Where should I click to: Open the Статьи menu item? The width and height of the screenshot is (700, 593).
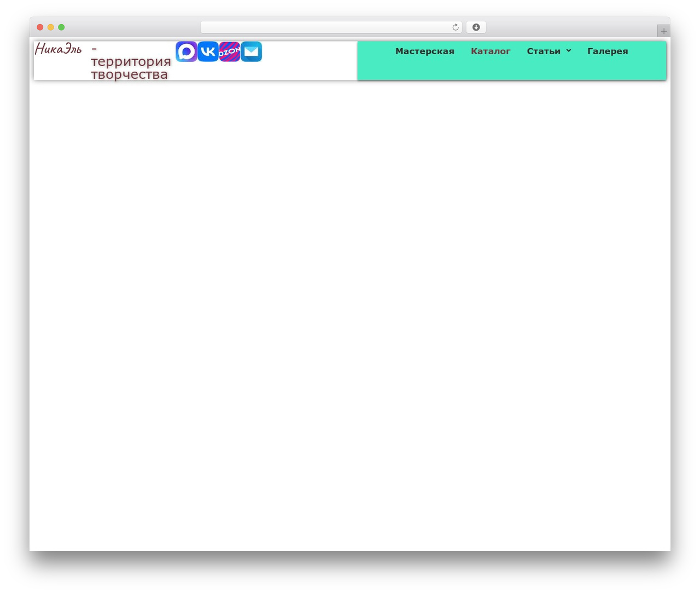click(x=544, y=51)
